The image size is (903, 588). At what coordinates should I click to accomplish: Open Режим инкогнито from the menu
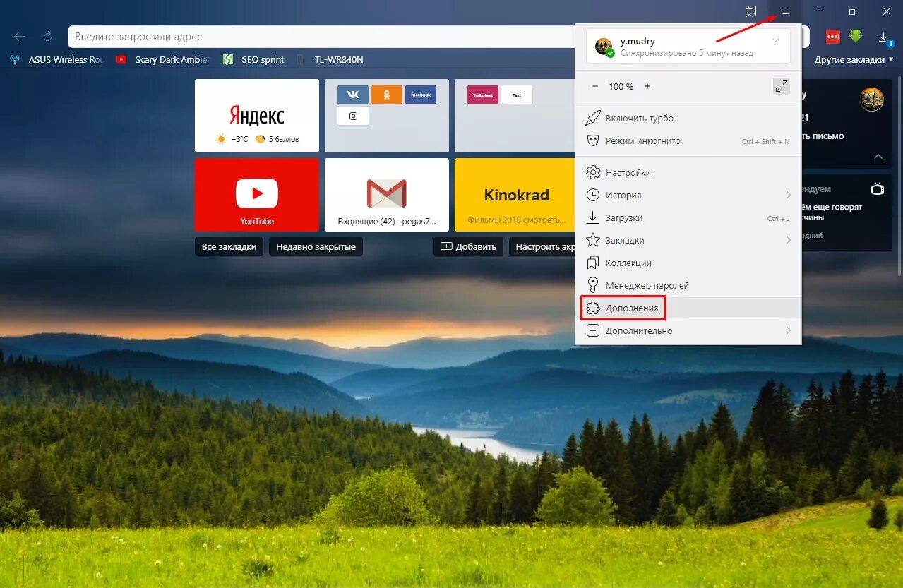(688, 140)
